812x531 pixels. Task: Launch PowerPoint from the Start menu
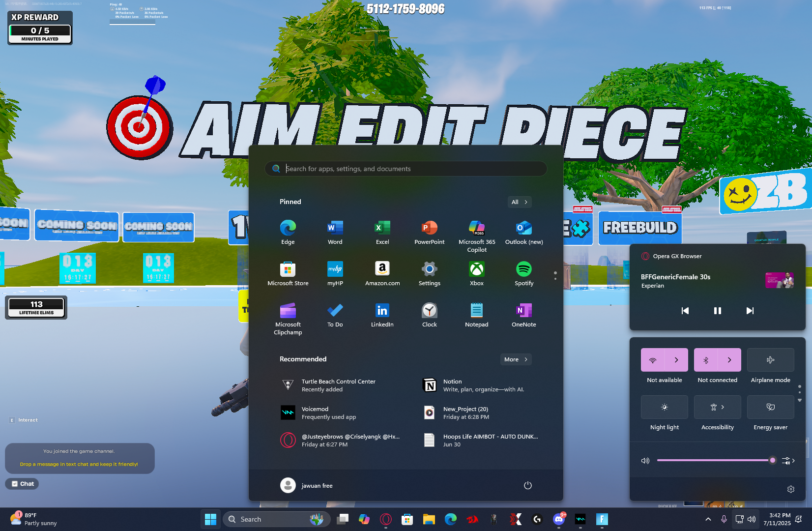pyautogui.click(x=430, y=232)
